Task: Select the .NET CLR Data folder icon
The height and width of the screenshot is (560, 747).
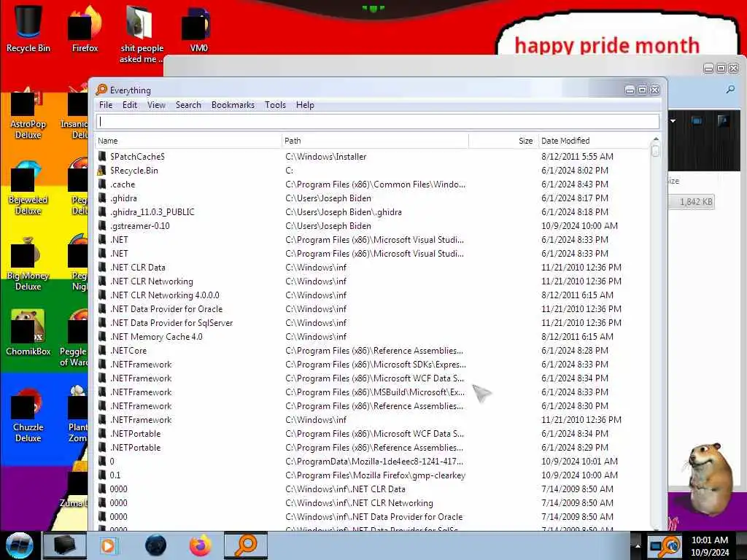Action: [x=102, y=267]
